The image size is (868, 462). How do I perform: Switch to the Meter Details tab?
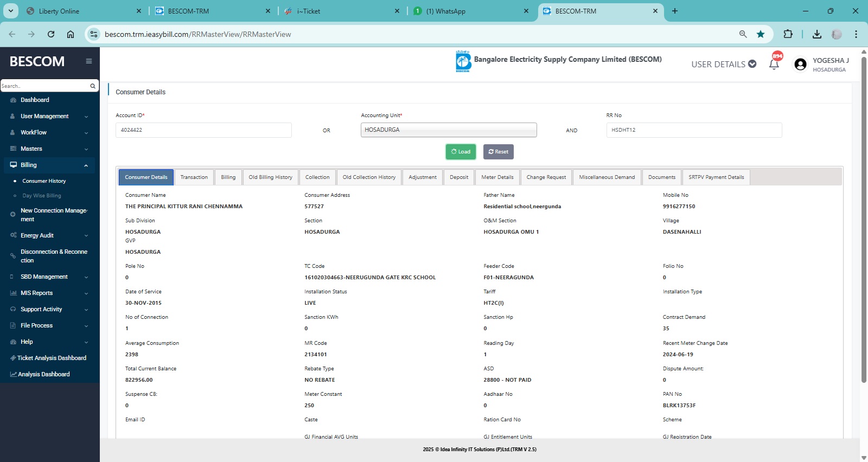[497, 177]
